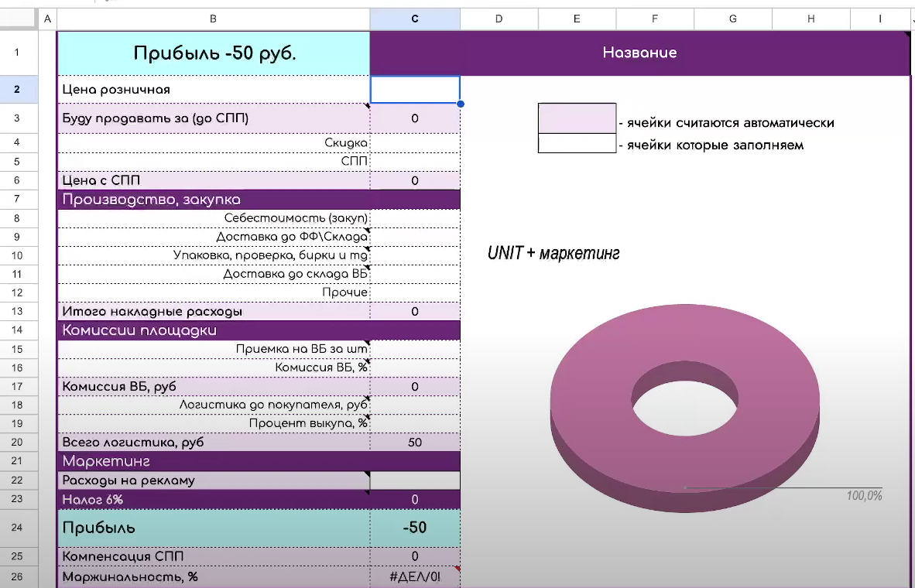
Task: Select row 2 header
Action: [17, 89]
